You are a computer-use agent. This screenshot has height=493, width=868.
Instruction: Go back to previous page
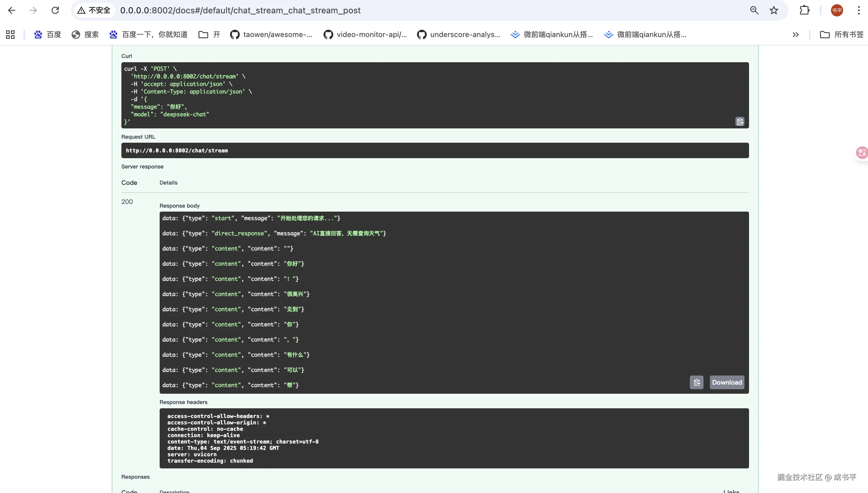coord(12,11)
